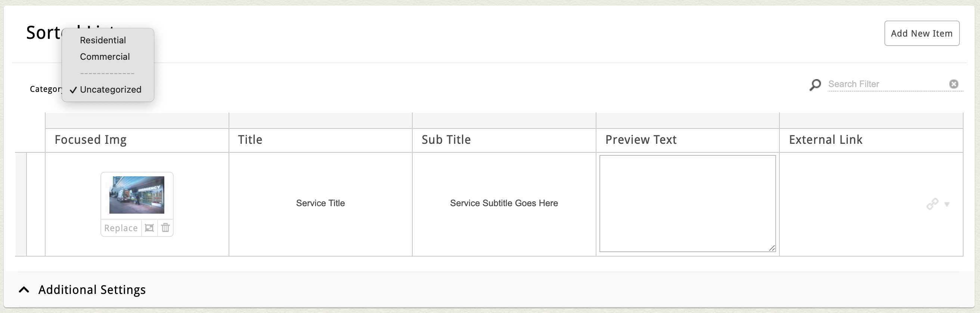Collapse the Additional Settings chevron
This screenshot has width=980, height=313.
coord(24,290)
